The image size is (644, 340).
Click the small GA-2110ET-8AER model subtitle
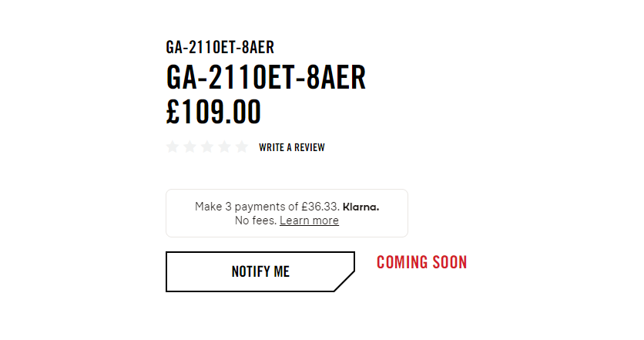pos(220,47)
